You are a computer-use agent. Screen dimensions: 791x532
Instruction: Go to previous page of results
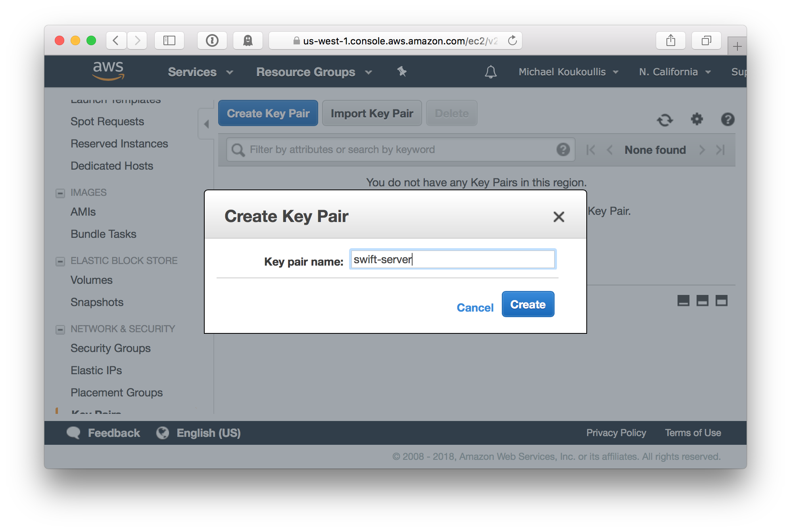pos(610,150)
